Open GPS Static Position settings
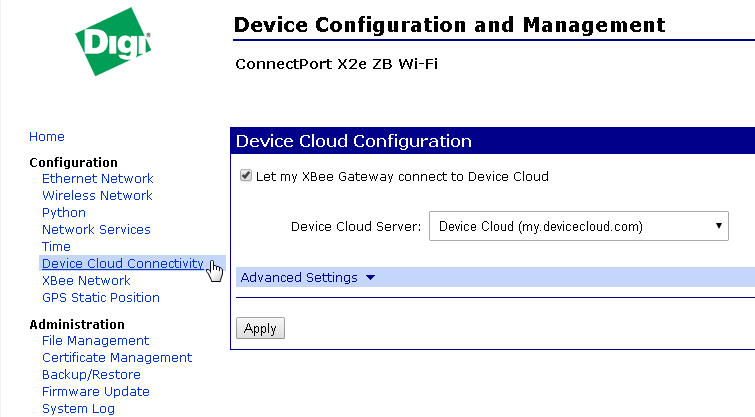Image resolution: width=755 pixels, height=417 pixels. pos(100,298)
